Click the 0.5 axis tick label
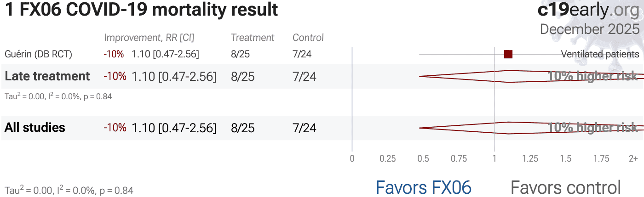Image resolution: width=644 pixels, height=197 pixels. click(x=423, y=159)
